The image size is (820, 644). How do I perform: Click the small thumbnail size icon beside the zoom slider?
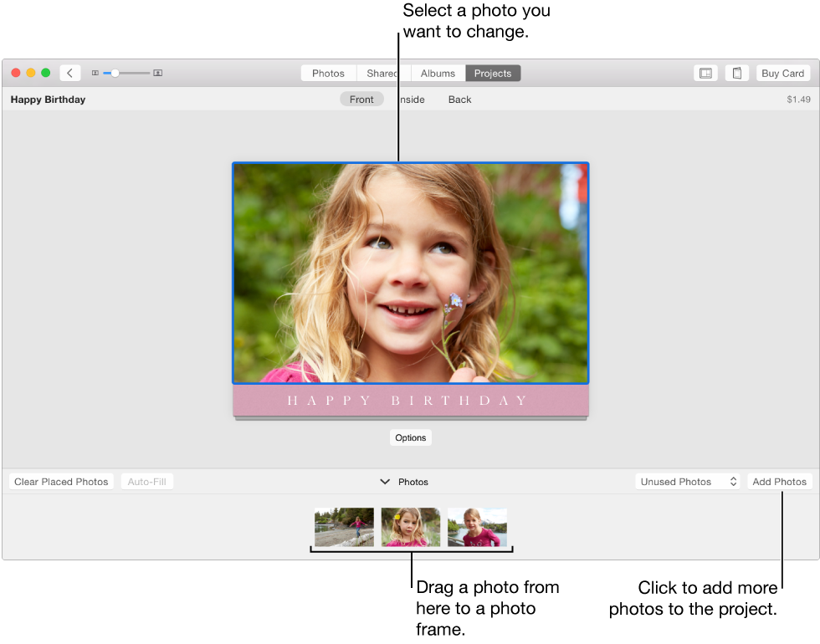95,73
